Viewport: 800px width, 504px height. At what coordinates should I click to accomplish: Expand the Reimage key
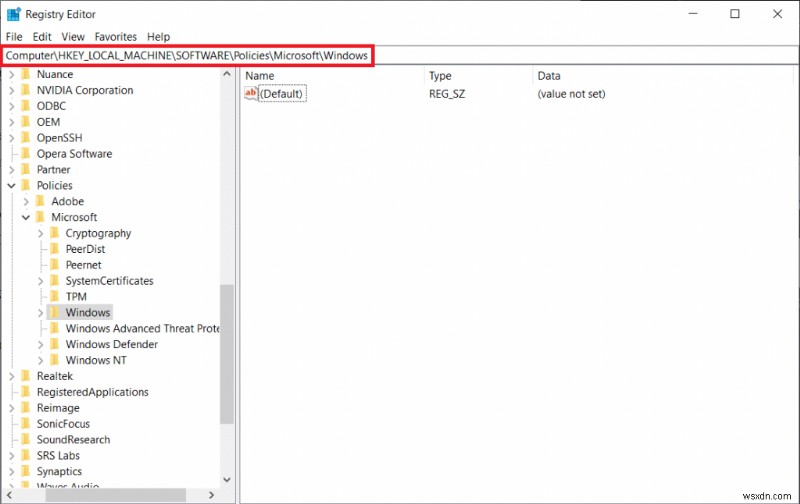pyautogui.click(x=11, y=408)
